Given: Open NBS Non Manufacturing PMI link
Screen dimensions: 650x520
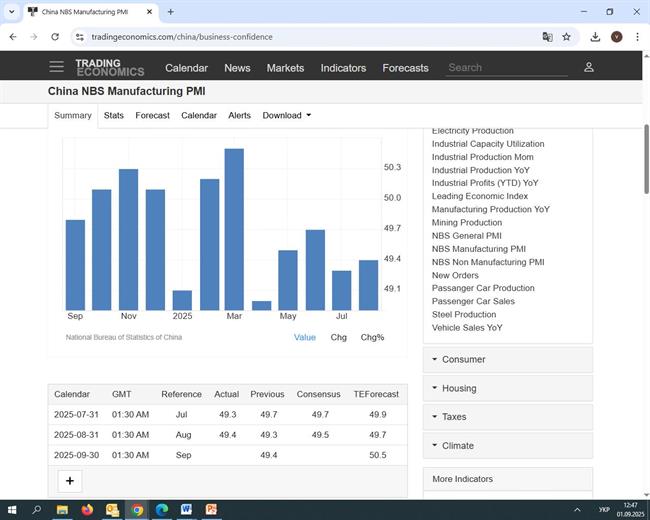Looking at the screenshot, I should (x=488, y=262).
